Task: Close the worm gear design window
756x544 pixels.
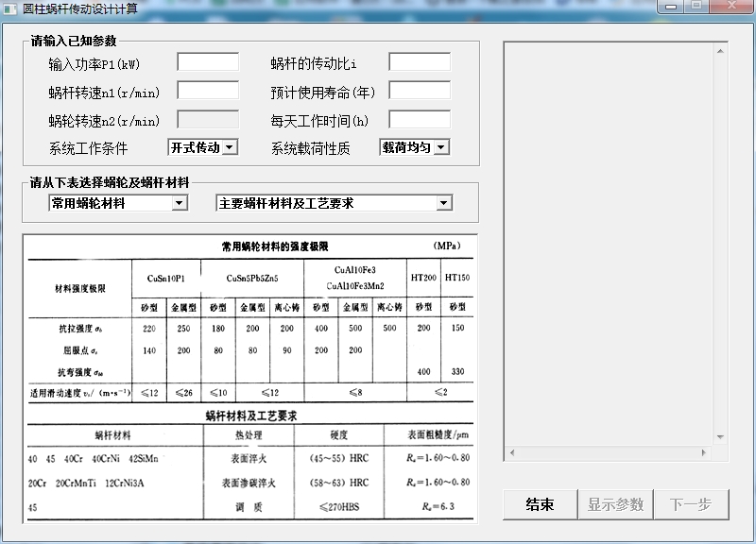Action: [x=730, y=6]
